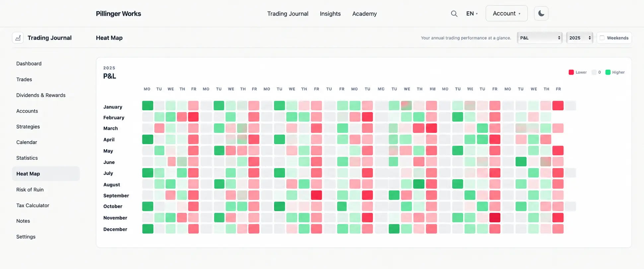Open Strategies in the sidebar
Viewport: 644px width, 269px height.
tap(46, 127)
